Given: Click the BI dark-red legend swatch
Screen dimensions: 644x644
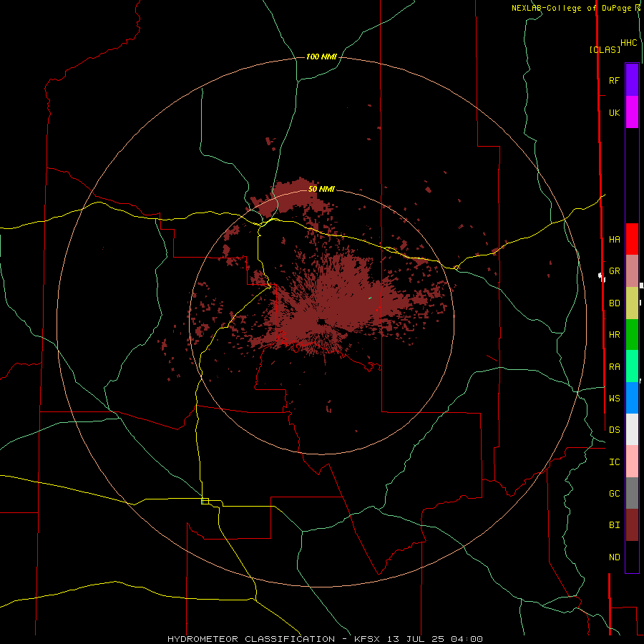Looking at the screenshot, I should point(632,525).
